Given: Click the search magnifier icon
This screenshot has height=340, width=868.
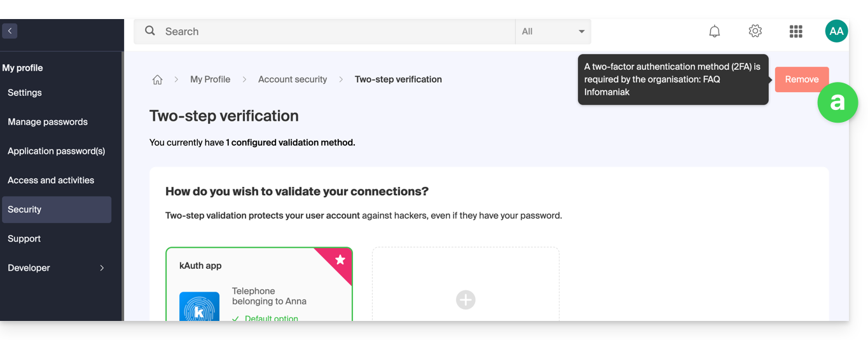Looking at the screenshot, I should click(x=150, y=31).
